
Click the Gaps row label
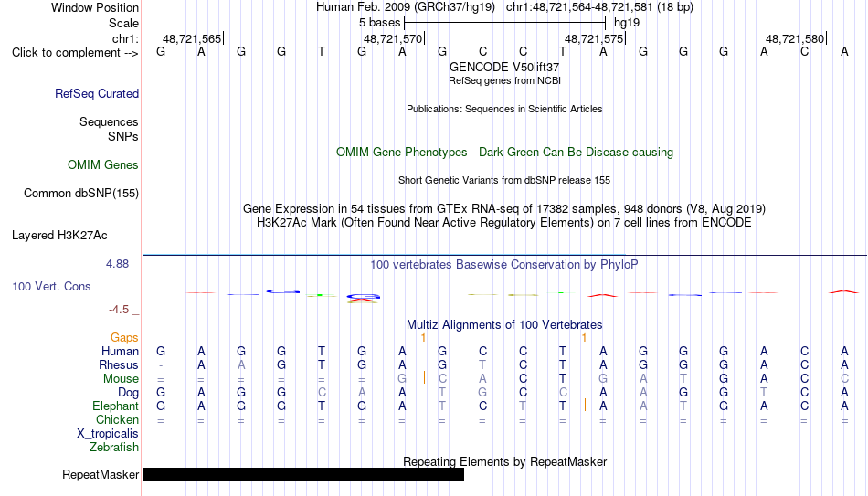coord(124,338)
